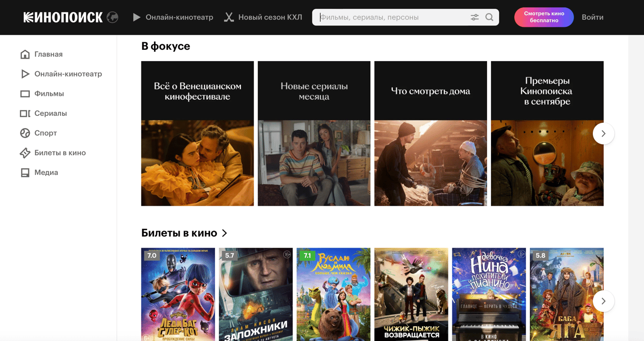
Task: Click the 5.7 rating badge
Action: click(x=229, y=256)
